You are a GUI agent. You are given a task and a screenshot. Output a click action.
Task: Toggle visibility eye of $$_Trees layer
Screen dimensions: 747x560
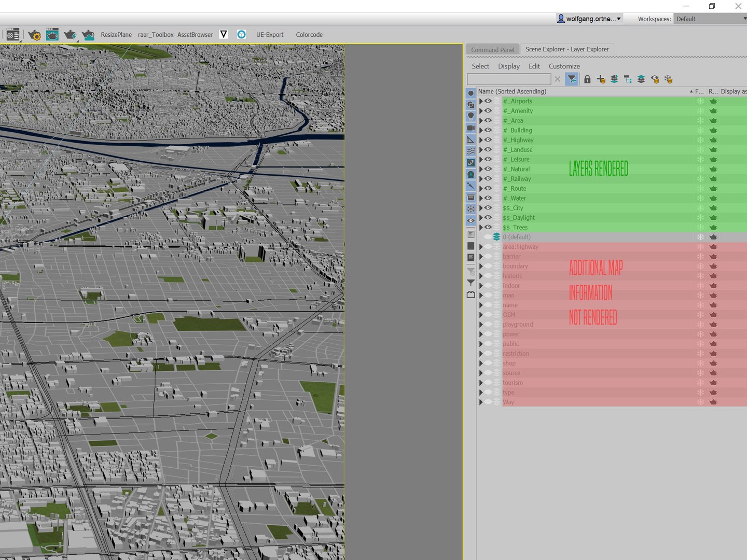[488, 227]
